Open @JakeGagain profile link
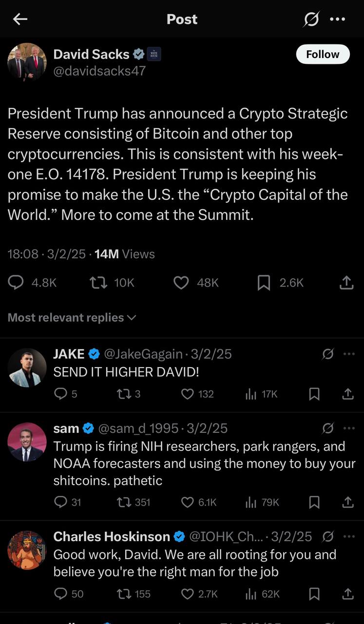Image resolution: width=364 pixels, height=624 pixels. [142, 354]
